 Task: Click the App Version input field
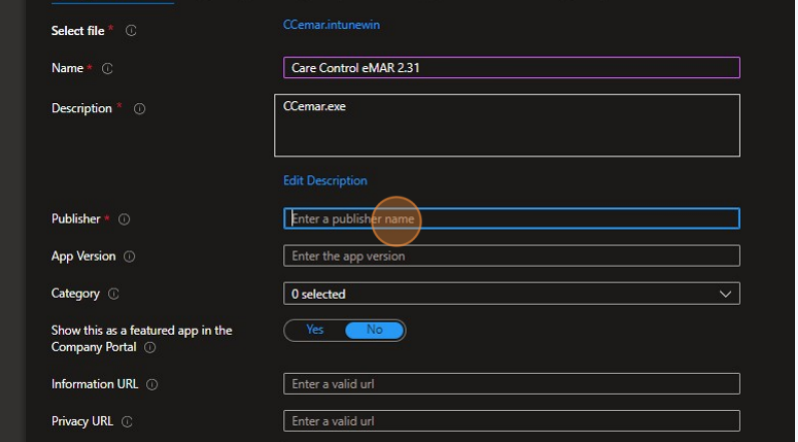coord(511,257)
